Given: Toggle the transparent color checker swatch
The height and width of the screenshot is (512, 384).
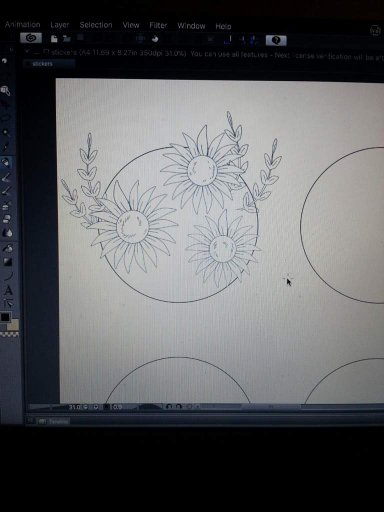Looking at the screenshot, I should 10,334.
